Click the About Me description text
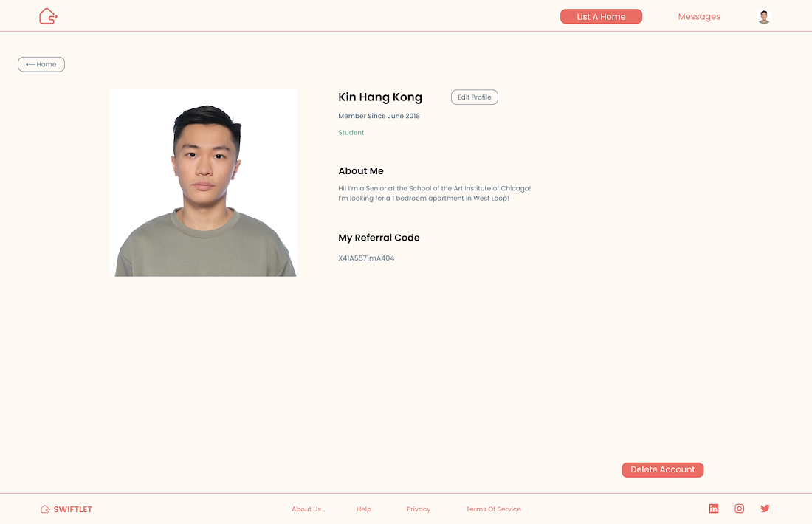 (x=435, y=193)
